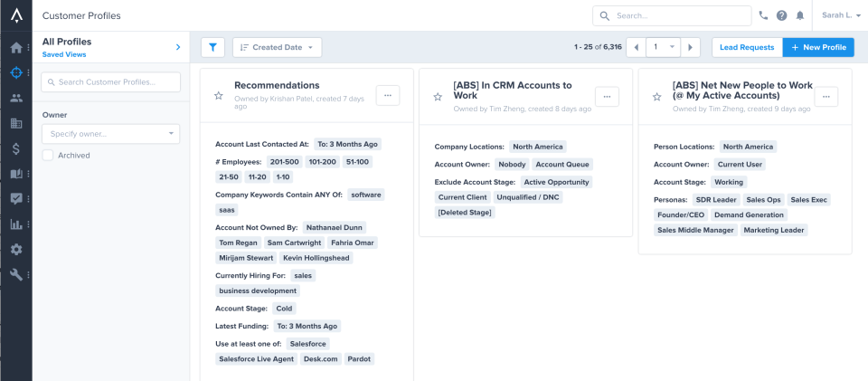Open the companies building sidebar icon
Image resolution: width=868 pixels, height=381 pixels.
pos(16,123)
